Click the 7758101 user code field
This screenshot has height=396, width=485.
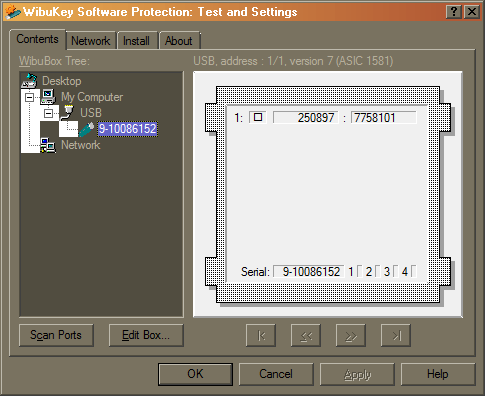point(384,117)
